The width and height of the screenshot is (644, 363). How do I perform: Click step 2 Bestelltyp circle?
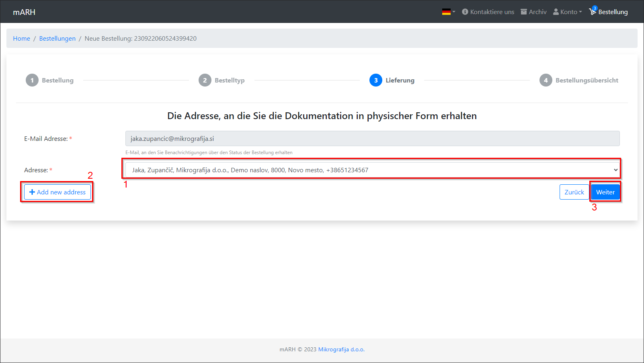point(205,80)
